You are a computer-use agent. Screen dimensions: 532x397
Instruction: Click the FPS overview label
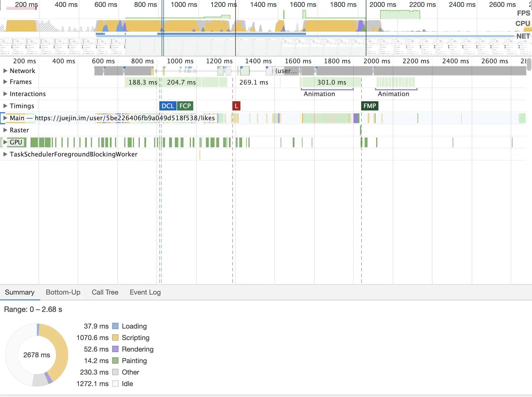point(523,13)
